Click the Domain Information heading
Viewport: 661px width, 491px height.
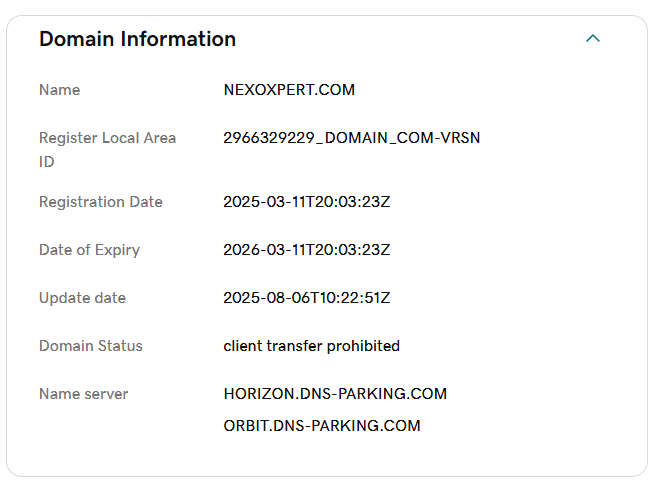(137, 39)
